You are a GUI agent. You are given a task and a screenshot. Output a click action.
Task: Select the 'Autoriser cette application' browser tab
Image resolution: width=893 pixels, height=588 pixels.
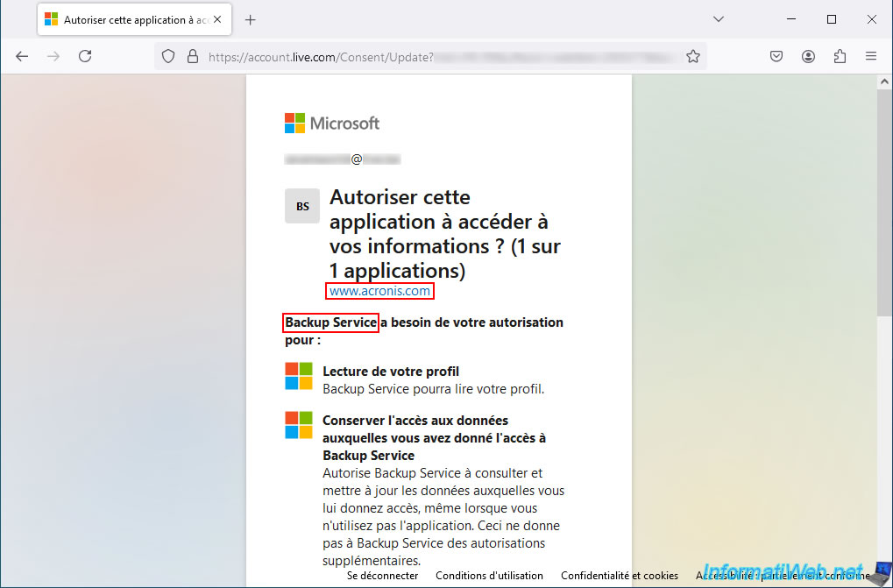134,20
